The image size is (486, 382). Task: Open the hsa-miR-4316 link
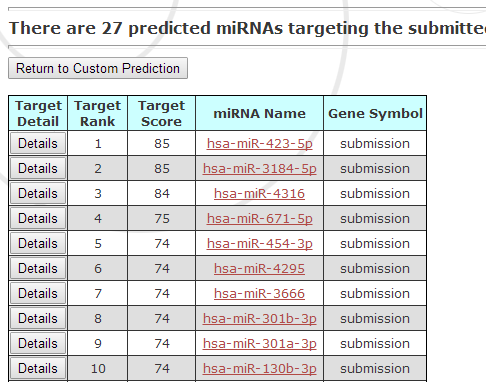[259, 194]
